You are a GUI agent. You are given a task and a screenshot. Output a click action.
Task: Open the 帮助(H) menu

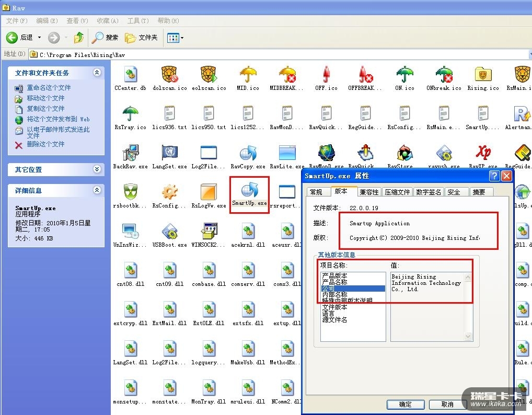168,21
